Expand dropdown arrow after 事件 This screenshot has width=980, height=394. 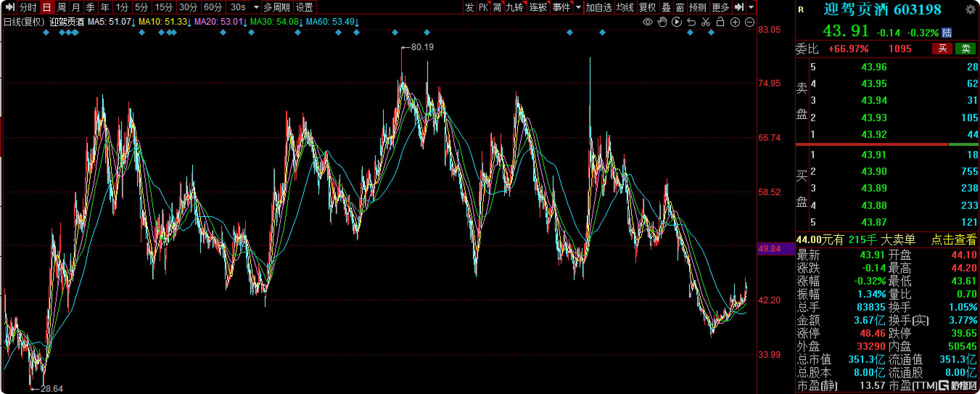[578, 7]
